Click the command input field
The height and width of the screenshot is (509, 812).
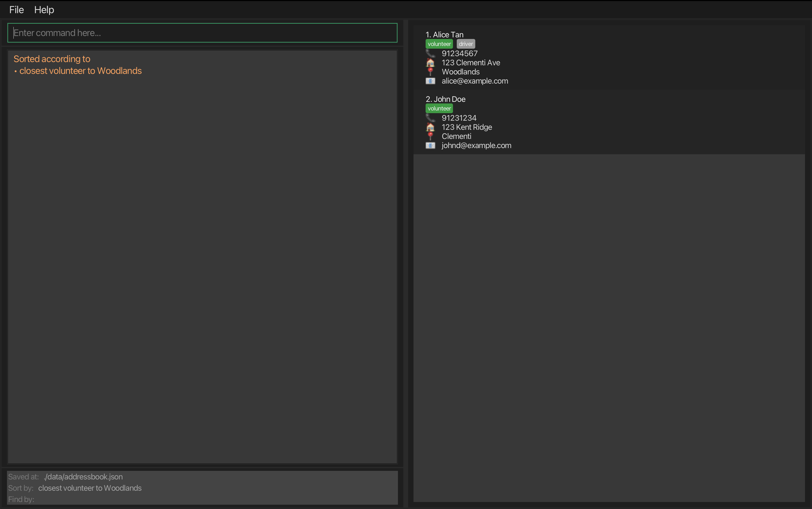tap(202, 33)
